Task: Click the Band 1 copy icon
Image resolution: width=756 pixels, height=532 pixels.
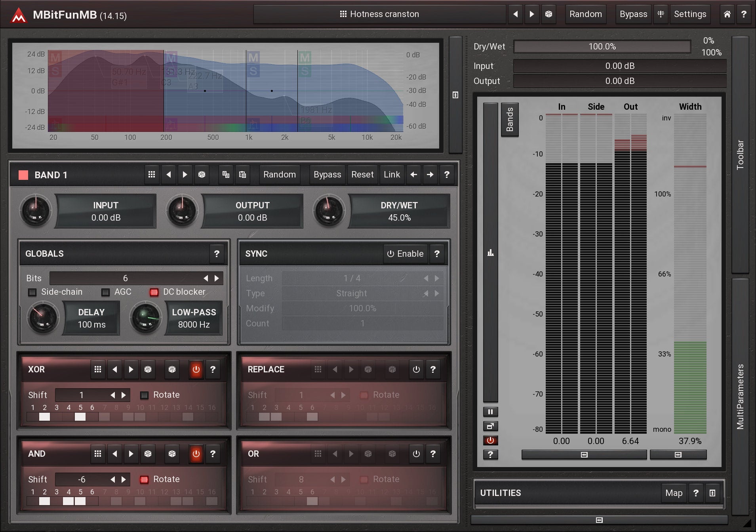Action: point(226,175)
